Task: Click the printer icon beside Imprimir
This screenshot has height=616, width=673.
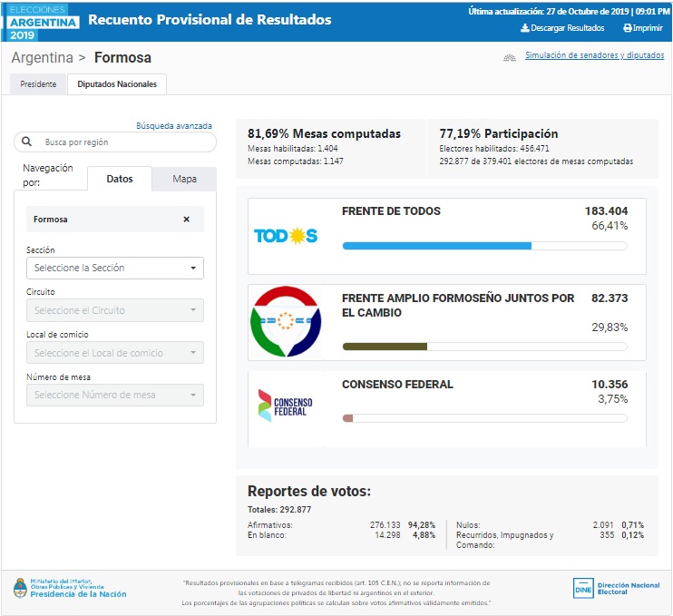Action: click(x=627, y=28)
